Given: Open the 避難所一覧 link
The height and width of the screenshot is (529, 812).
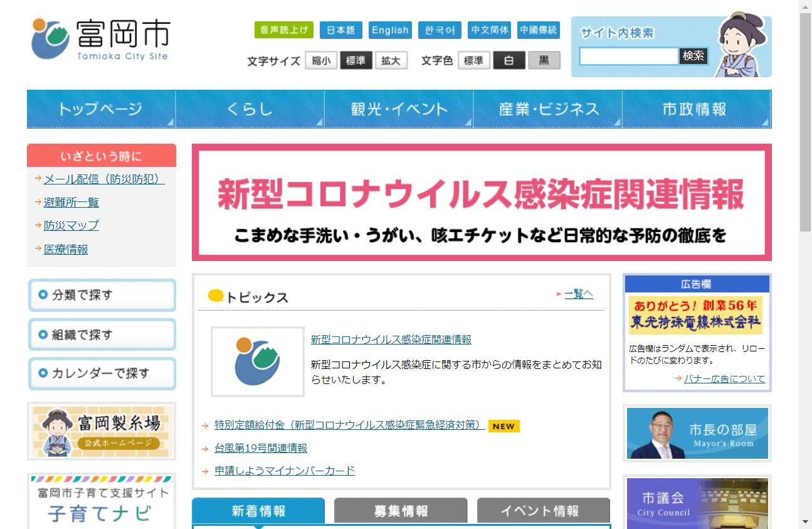Looking at the screenshot, I should pos(71,203).
